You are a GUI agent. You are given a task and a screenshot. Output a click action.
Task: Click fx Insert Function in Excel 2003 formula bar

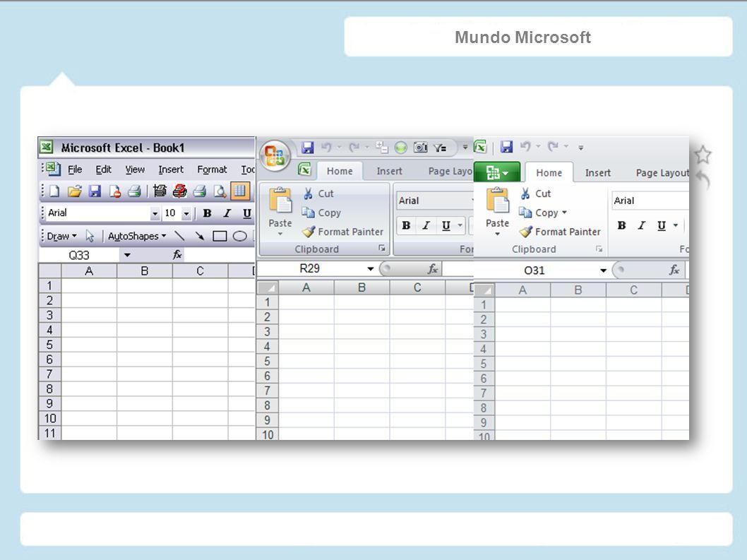pyautogui.click(x=177, y=255)
